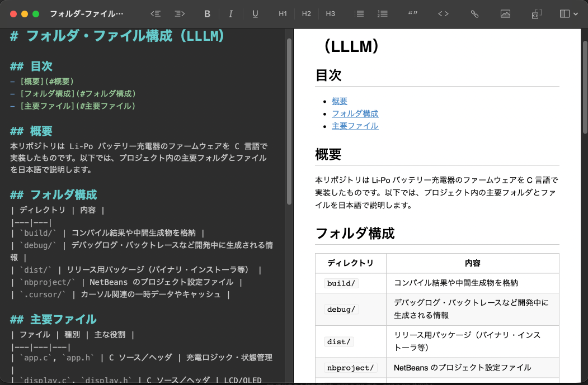Click the editor line ## 目次

coord(31,66)
